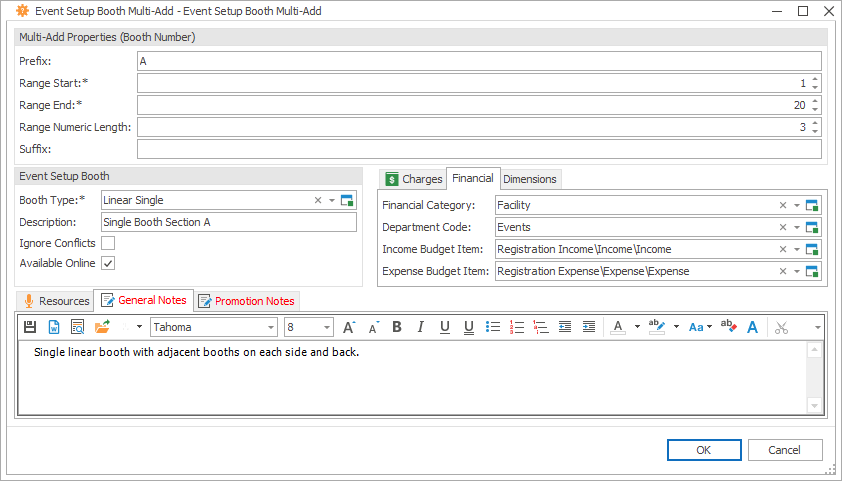Screen dimensions: 842x481
Task: Click the cut scissors icon
Action: pos(781,327)
